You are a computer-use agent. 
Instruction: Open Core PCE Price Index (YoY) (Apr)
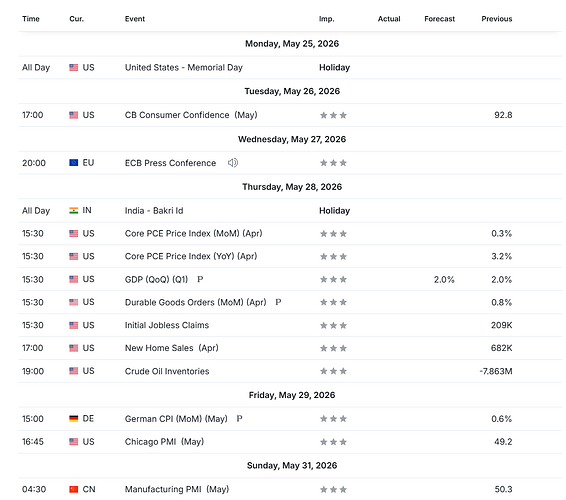pos(191,256)
